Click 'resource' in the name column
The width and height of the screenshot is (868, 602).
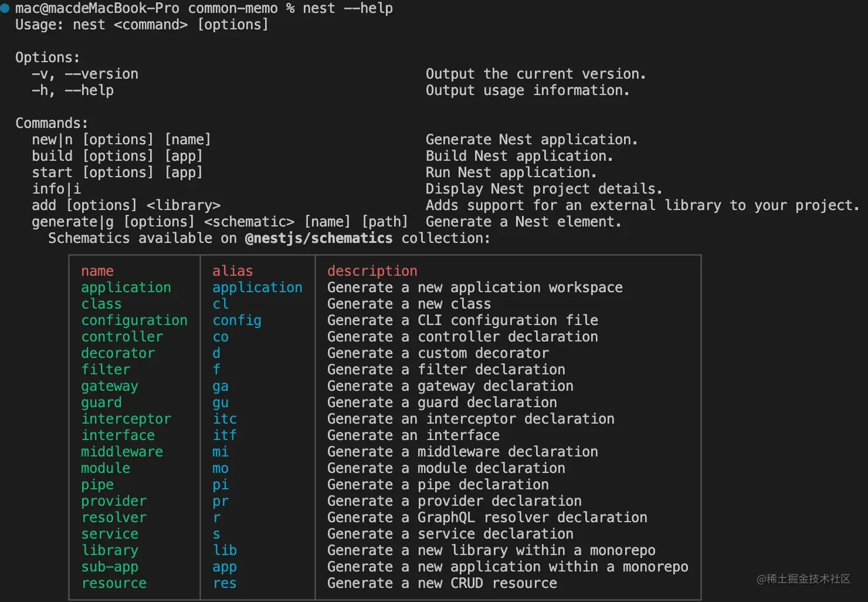114,583
